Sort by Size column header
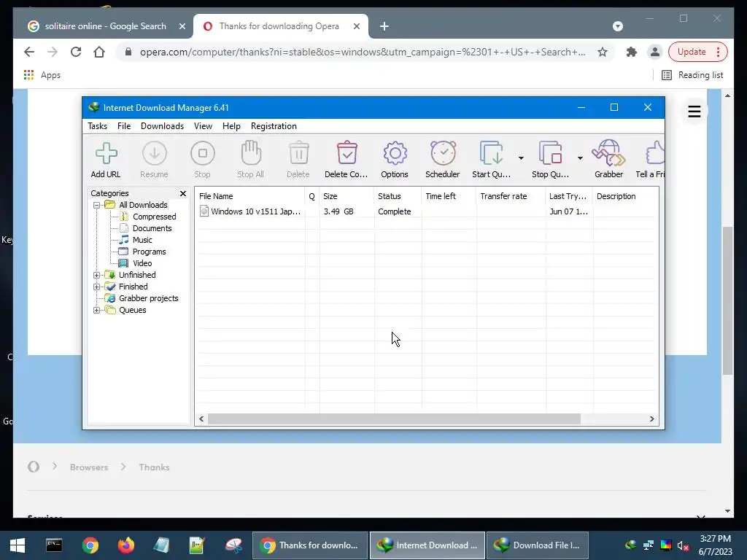The height and width of the screenshot is (560, 747). pos(347,196)
